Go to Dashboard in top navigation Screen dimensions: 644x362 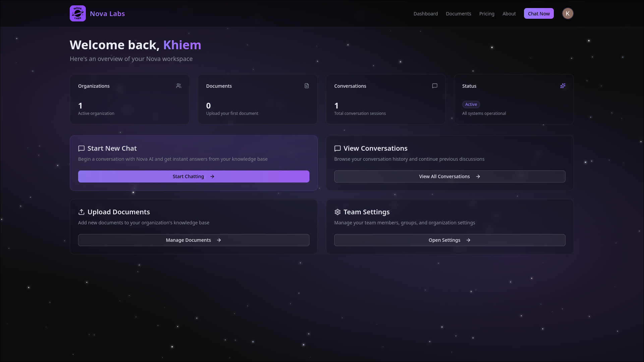pos(425,14)
